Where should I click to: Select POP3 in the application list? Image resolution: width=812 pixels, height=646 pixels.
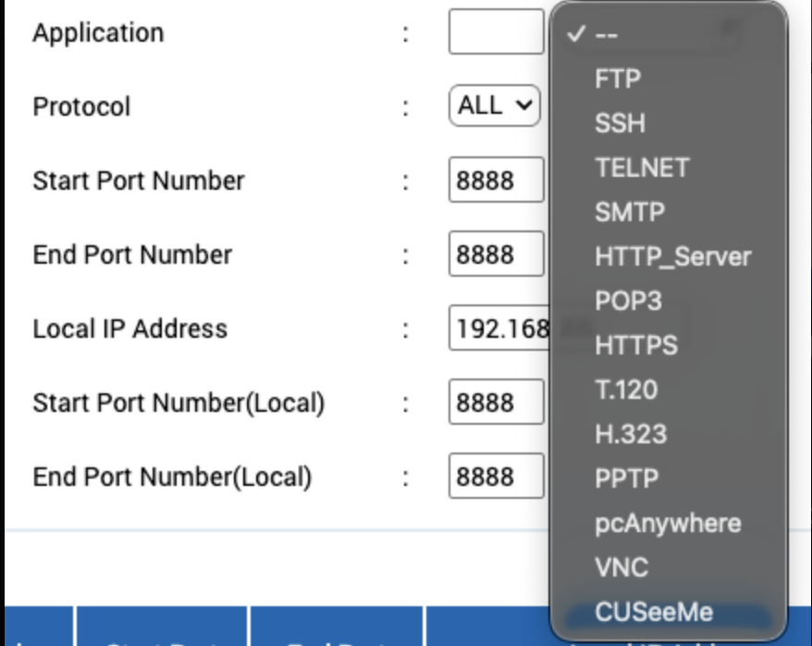click(628, 301)
